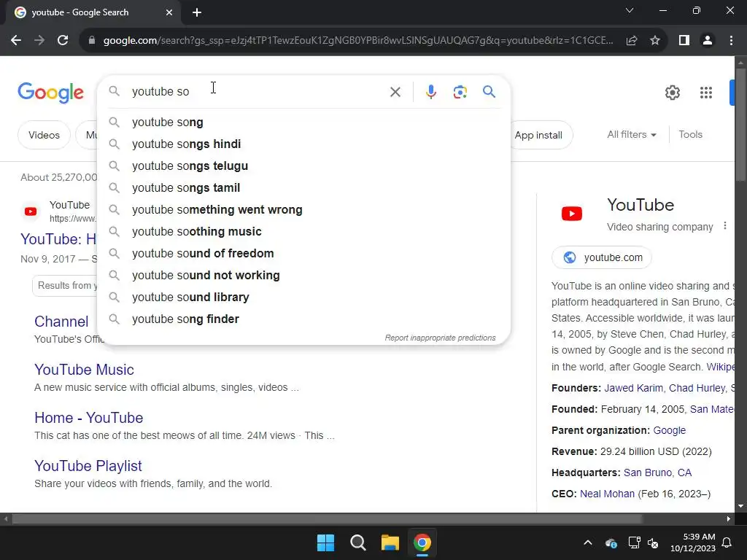Share this page from the address bar
Viewport: 747px width, 560px height.
point(632,41)
